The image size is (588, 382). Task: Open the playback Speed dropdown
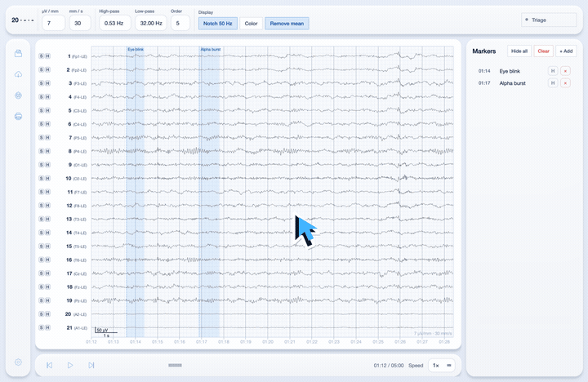(x=442, y=365)
